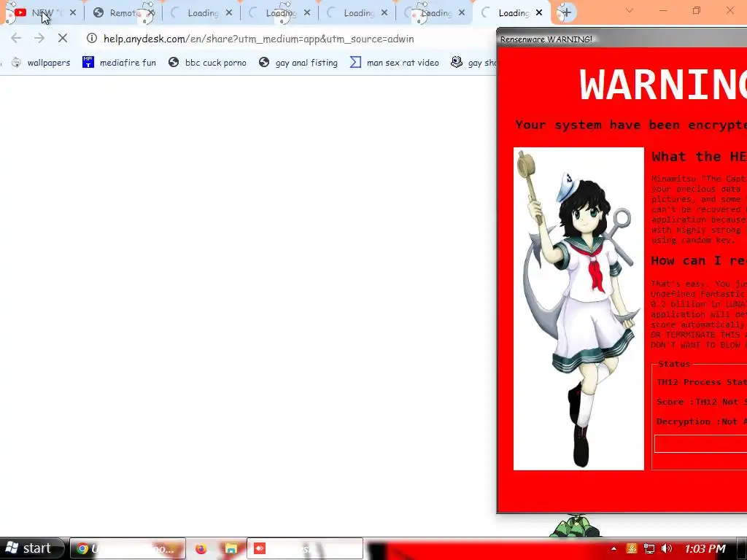Click the Rensenware status progress bar

(x=701, y=443)
